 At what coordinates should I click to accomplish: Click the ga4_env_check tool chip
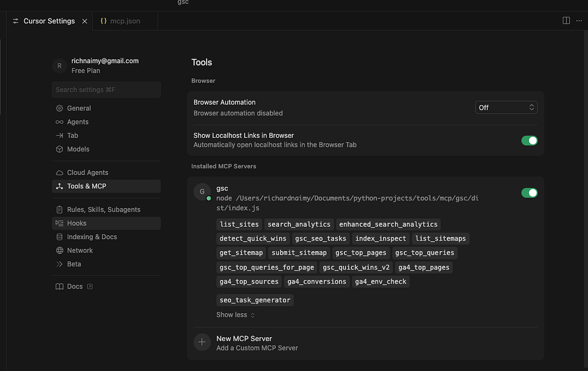[x=381, y=282]
